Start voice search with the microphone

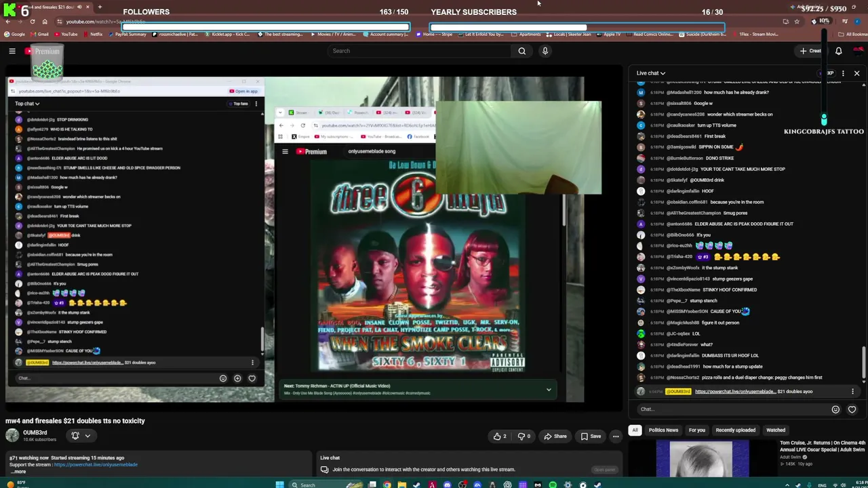(545, 51)
